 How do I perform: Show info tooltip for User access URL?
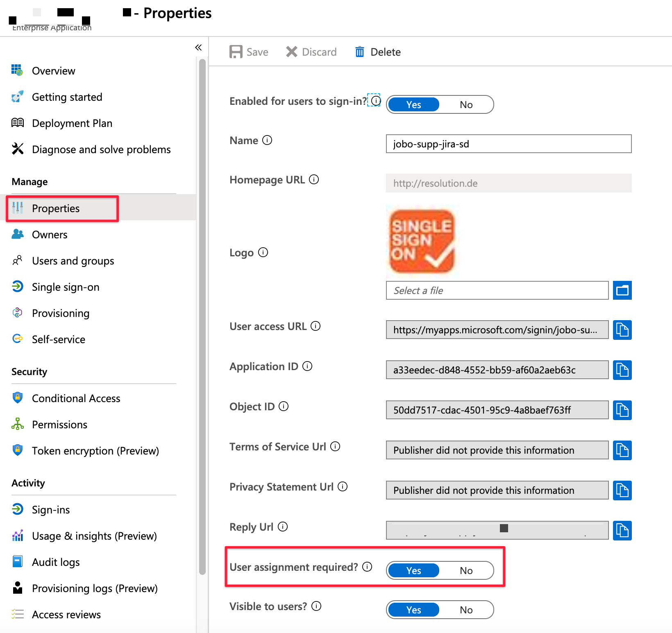[x=316, y=326]
